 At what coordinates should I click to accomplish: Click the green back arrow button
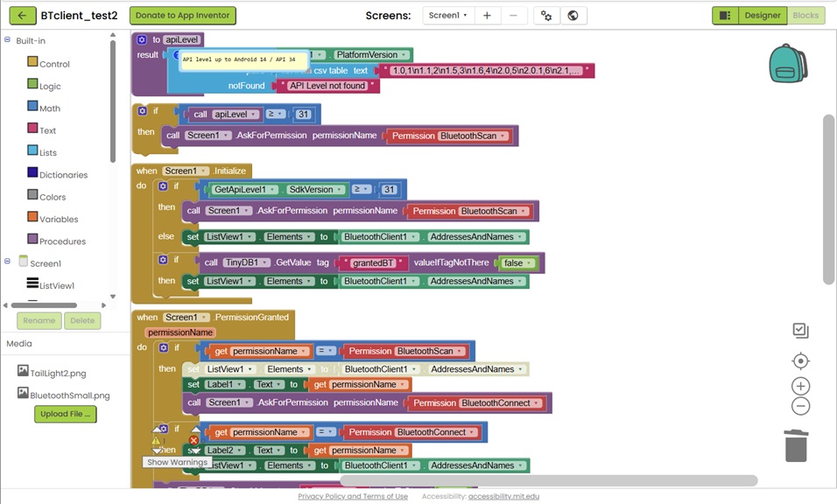(21, 16)
